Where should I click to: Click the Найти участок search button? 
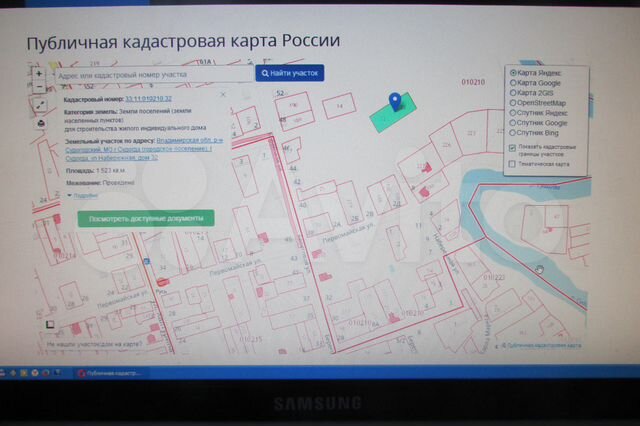pyautogui.click(x=290, y=73)
